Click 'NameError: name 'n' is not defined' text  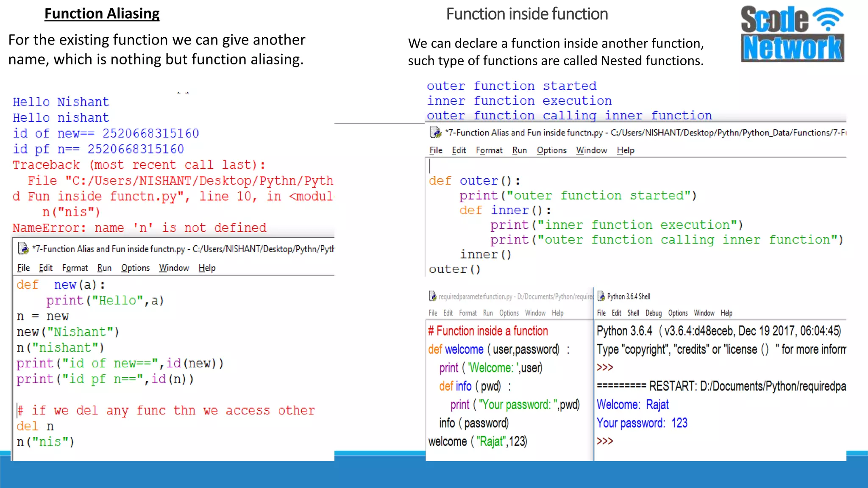(x=139, y=228)
